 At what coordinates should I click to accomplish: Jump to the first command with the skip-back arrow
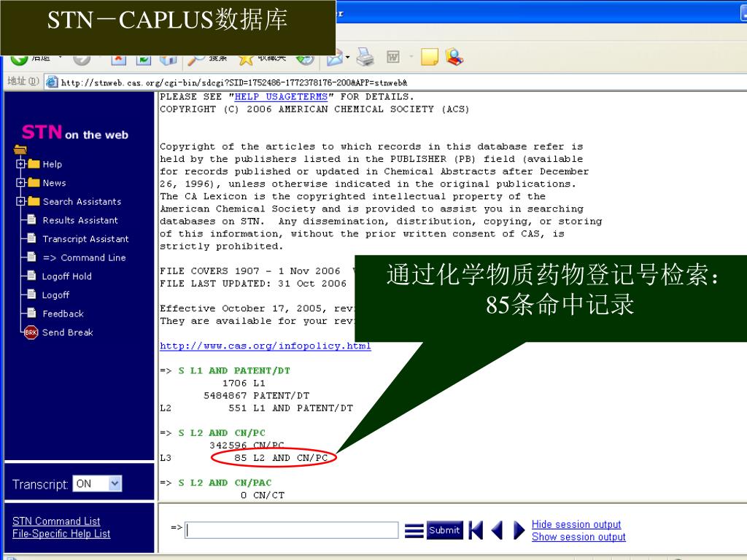(476, 530)
